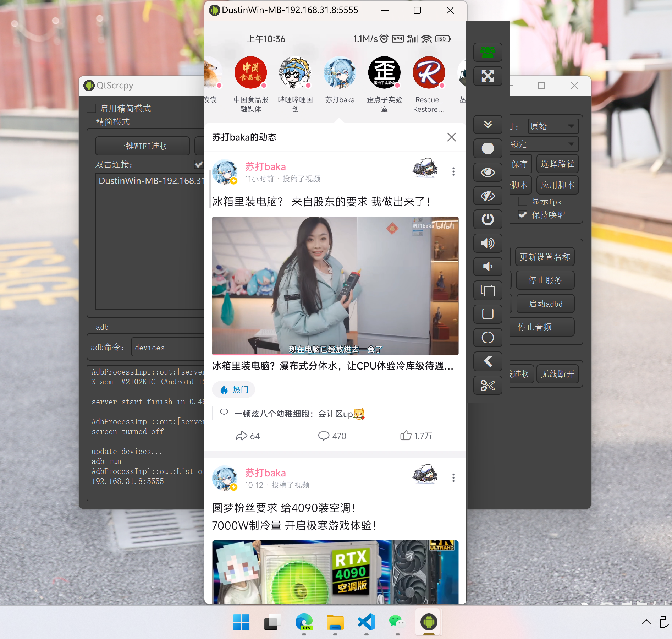Toggle fullscreen mirroring with the expand icon
Screen dimensions: 672x639
489,76
